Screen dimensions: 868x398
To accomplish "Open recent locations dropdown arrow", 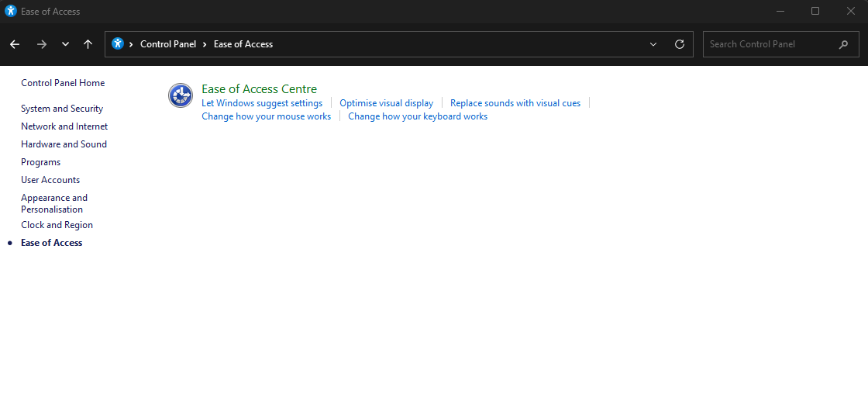I will pyautogui.click(x=65, y=44).
